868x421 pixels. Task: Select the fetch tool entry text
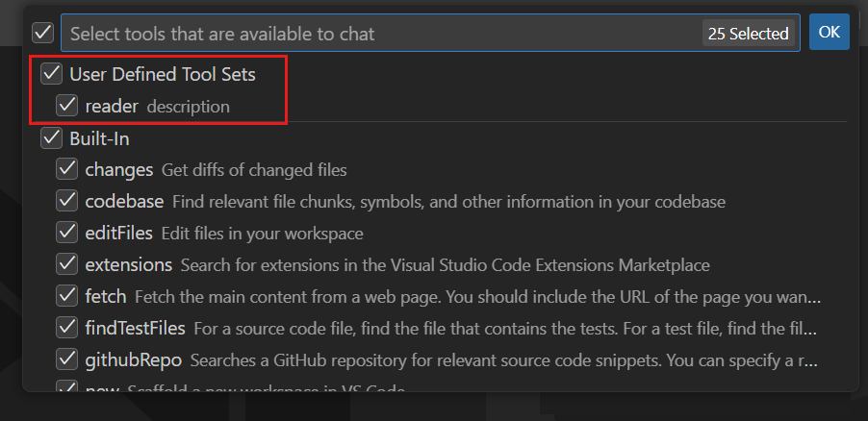[106, 296]
